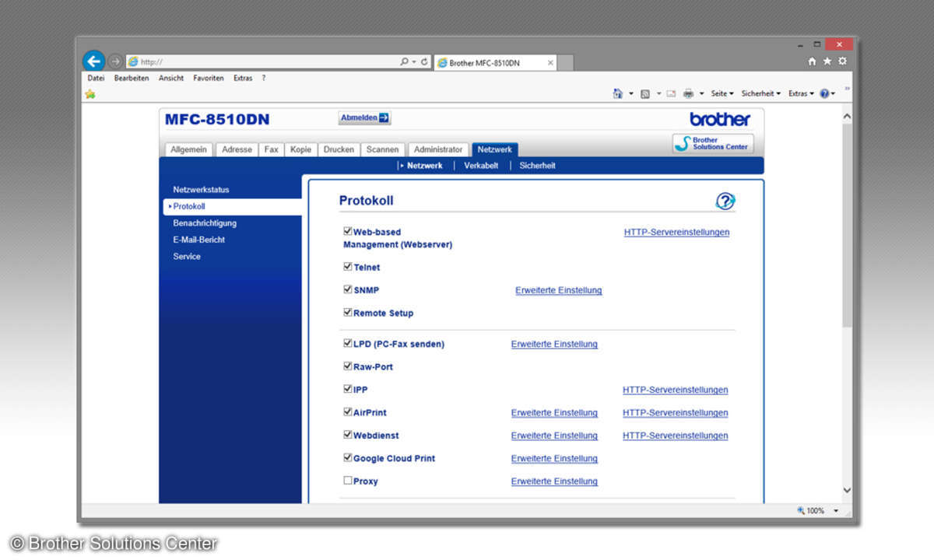
Task: Click the add-to-favorites bar star icon
Action: (90, 93)
